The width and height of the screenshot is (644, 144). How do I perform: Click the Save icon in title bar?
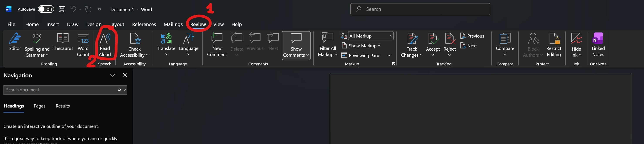pos(62,9)
